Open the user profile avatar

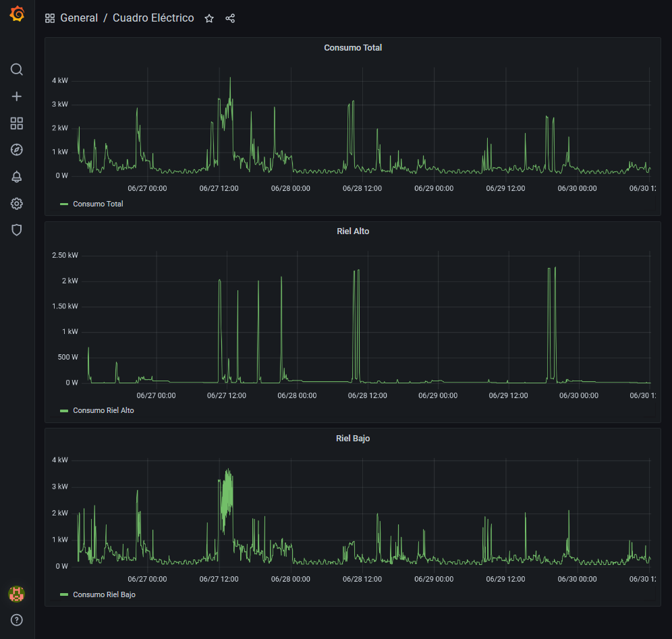(x=17, y=594)
